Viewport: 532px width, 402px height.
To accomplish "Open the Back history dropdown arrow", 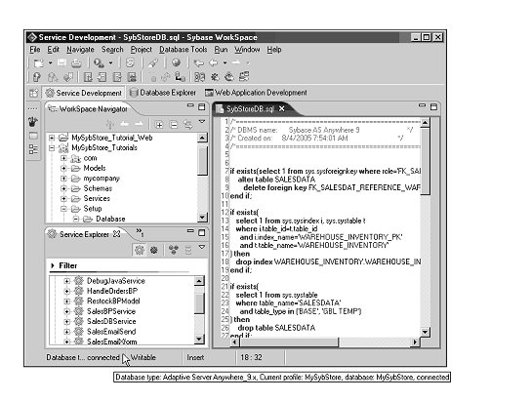I will coord(225,63).
